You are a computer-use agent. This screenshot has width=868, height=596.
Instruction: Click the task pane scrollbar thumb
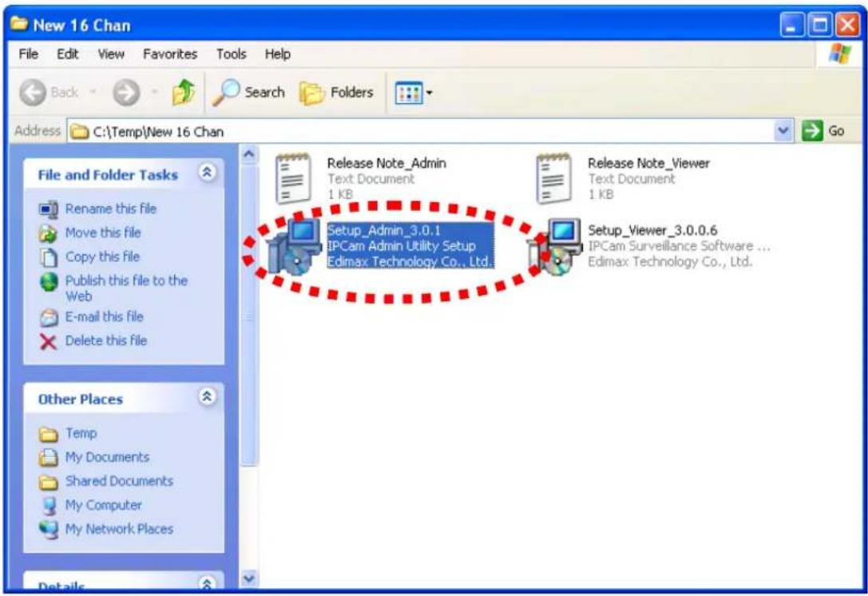click(249, 316)
